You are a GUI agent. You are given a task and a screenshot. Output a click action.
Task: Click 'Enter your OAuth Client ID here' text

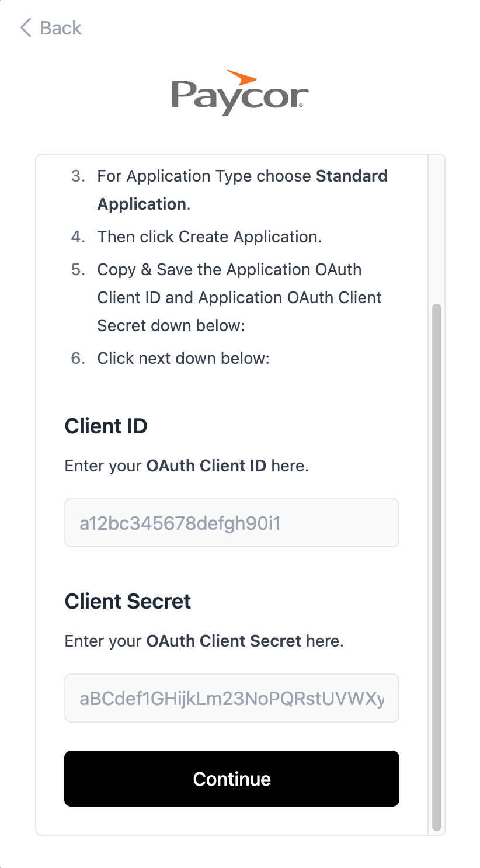coord(186,466)
